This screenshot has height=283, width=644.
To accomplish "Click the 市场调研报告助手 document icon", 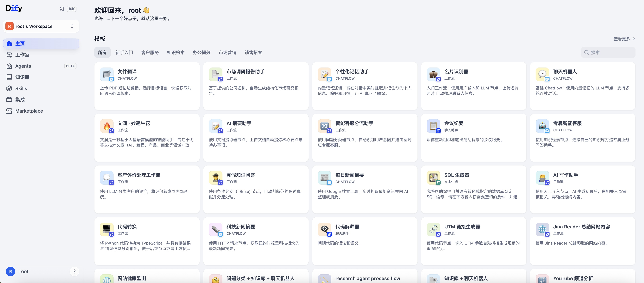I will pyautogui.click(x=215, y=74).
